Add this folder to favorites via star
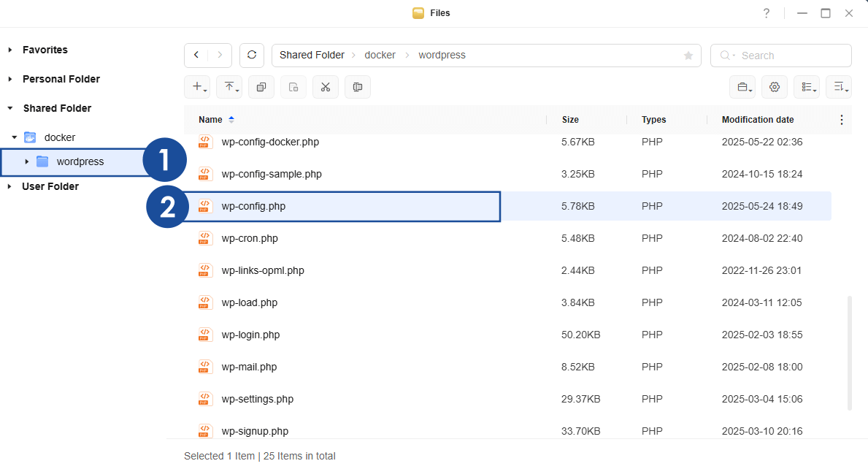 pos(688,56)
